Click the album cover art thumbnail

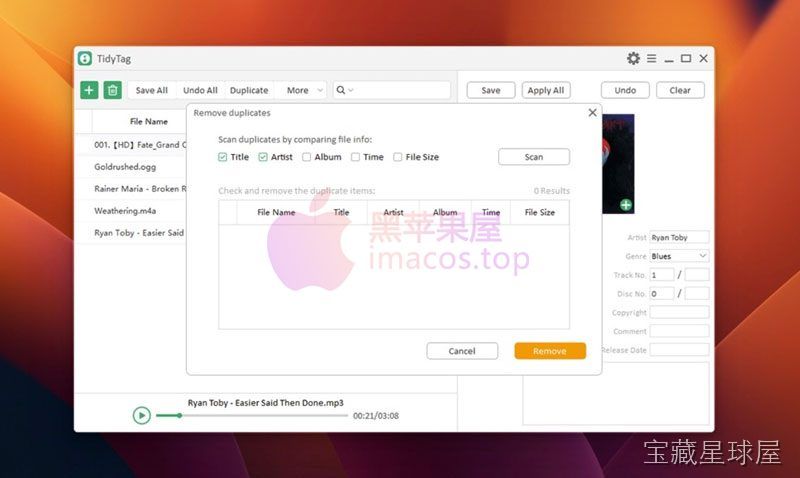coord(618,163)
